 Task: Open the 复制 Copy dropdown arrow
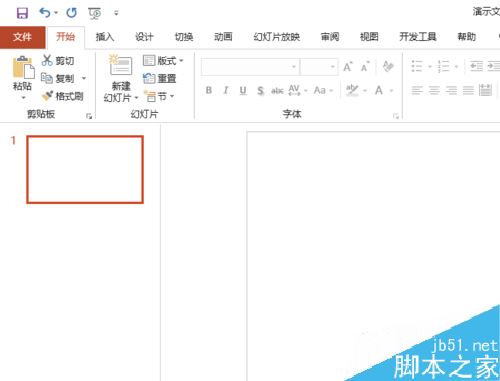tap(84, 79)
